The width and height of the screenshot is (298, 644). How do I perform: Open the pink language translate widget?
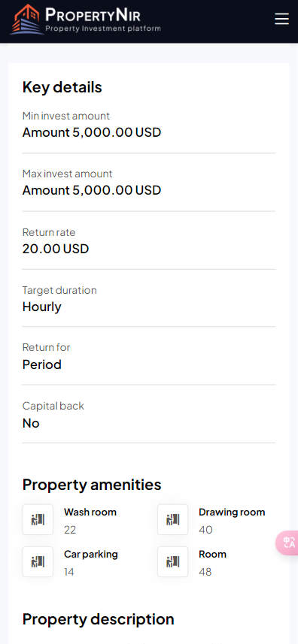point(287,543)
